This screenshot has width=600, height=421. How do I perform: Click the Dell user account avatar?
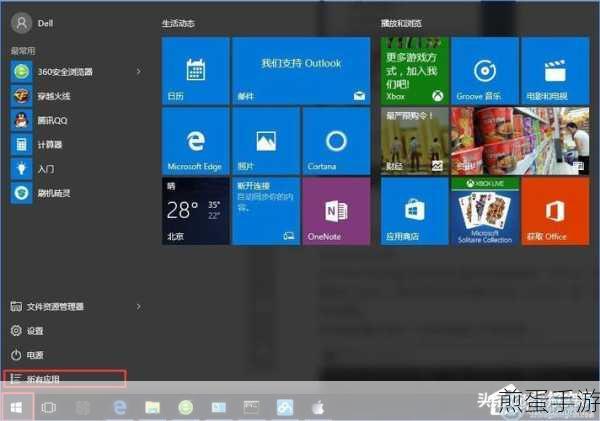[x=21, y=23]
